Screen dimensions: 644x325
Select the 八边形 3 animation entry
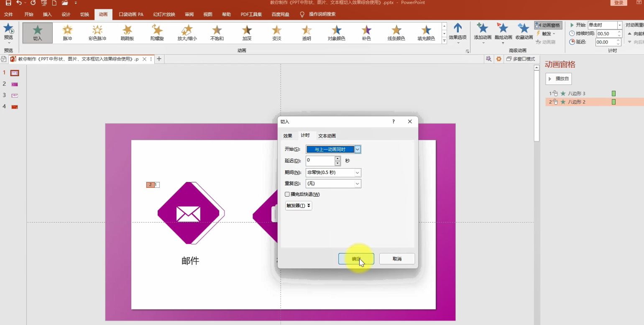[x=595, y=94]
